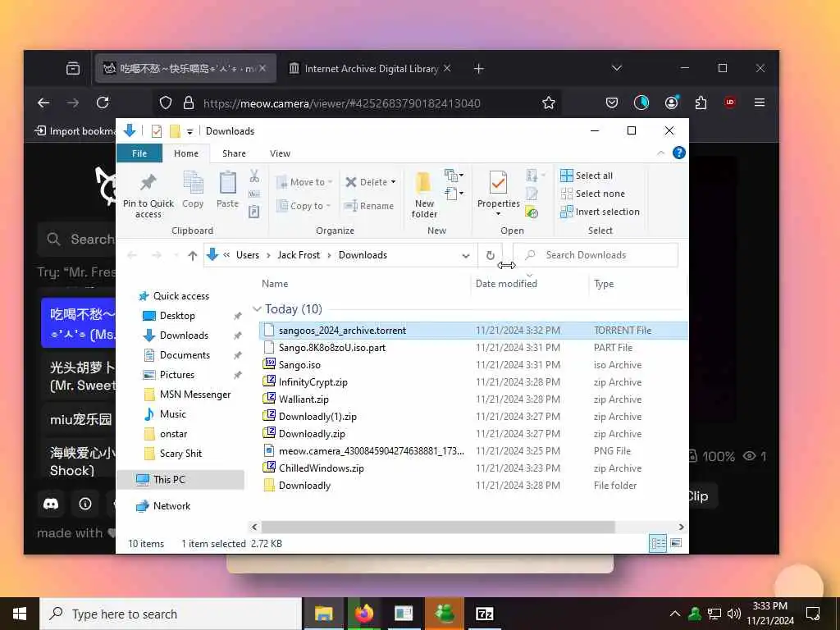Click uBlock Origin extension icon in Firefox
Image resolution: width=840 pixels, height=630 pixels.
(729, 103)
